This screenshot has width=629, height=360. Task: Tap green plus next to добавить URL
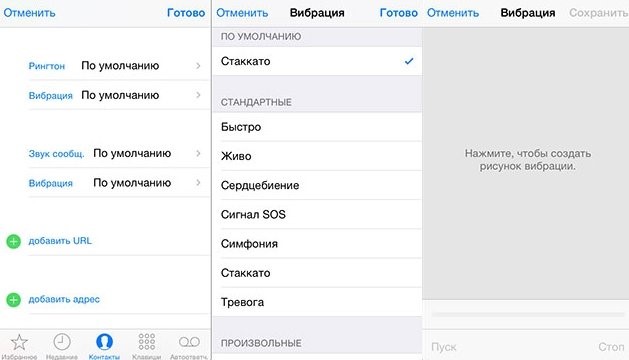tap(14, 242)
